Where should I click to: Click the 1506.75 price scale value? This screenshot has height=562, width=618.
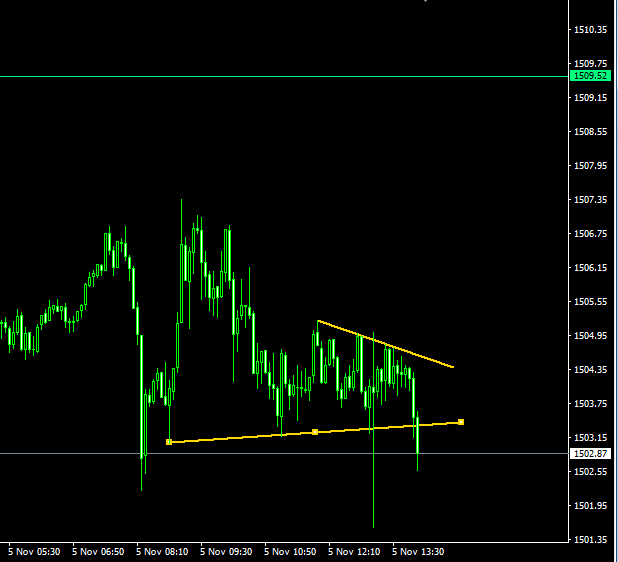tap(590, 233)
